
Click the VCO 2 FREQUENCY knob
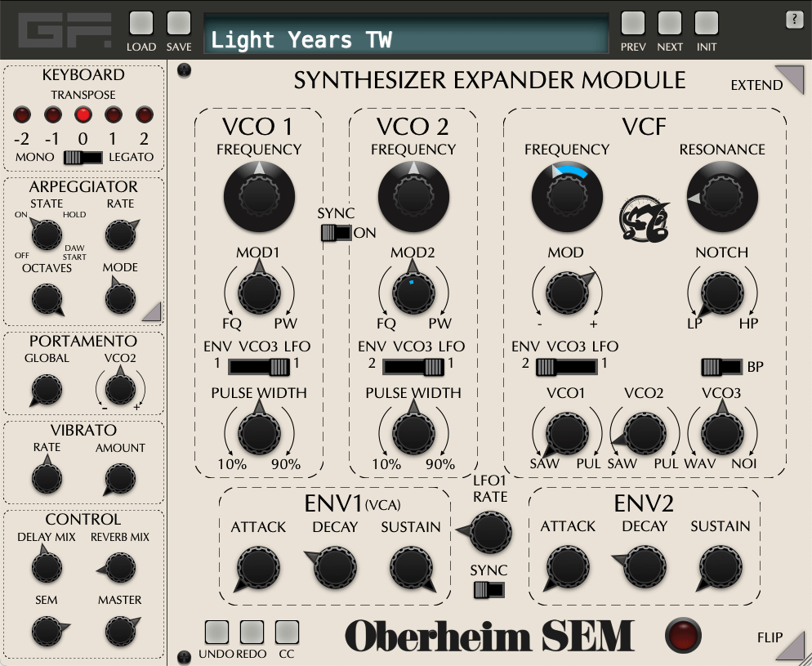click(413, 196)
